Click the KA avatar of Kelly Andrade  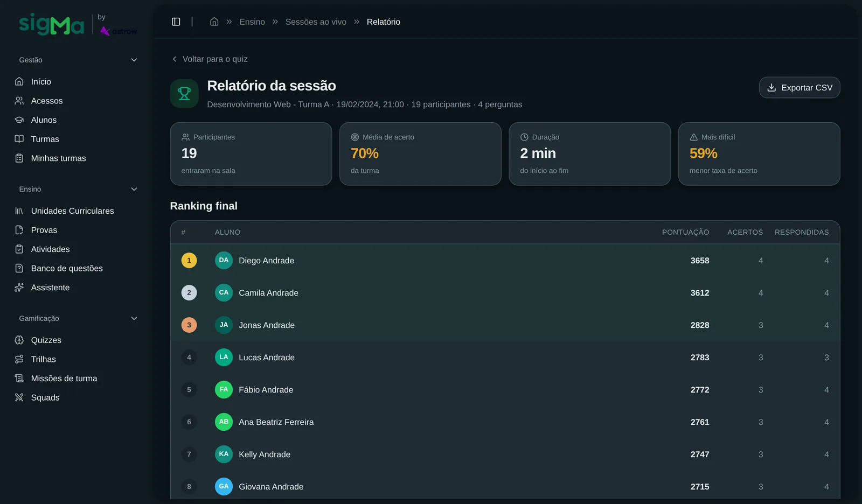(224, 454)
